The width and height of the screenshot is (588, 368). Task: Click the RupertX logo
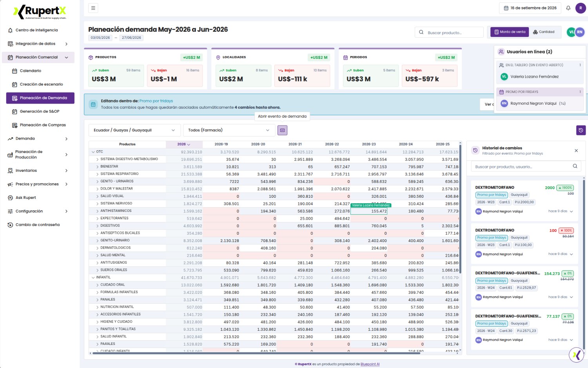pyautogui.click(x=40, y=12)
